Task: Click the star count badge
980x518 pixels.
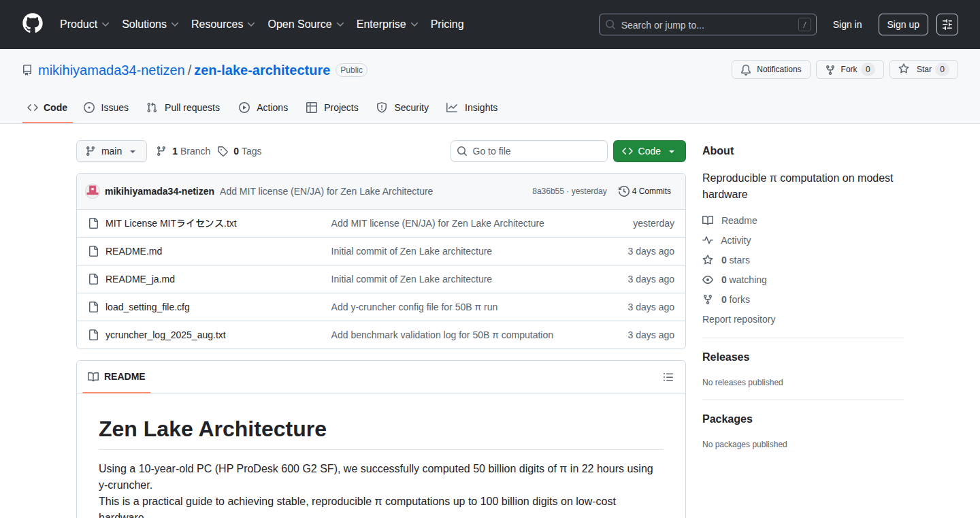Action: pos(942,69)
